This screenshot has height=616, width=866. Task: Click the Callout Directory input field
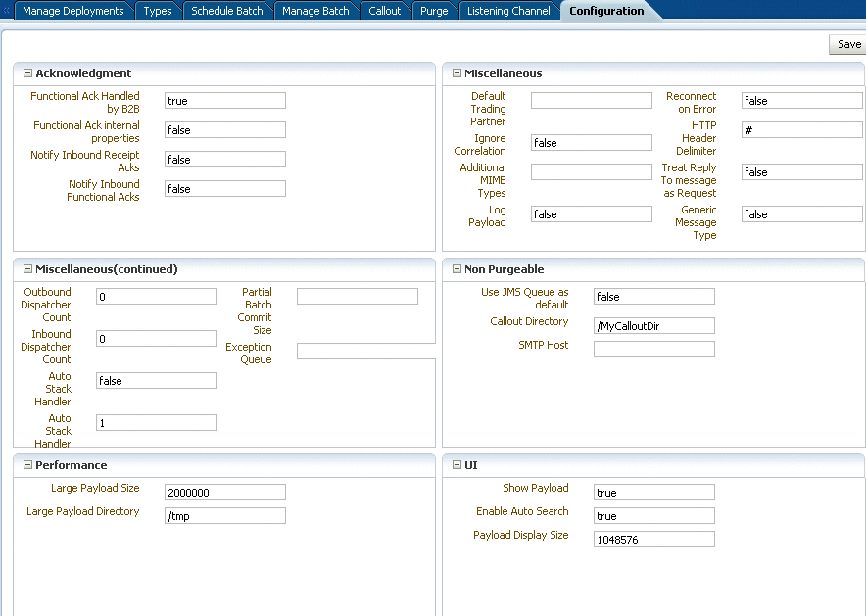pyautogui.click(x=654, y=326)
